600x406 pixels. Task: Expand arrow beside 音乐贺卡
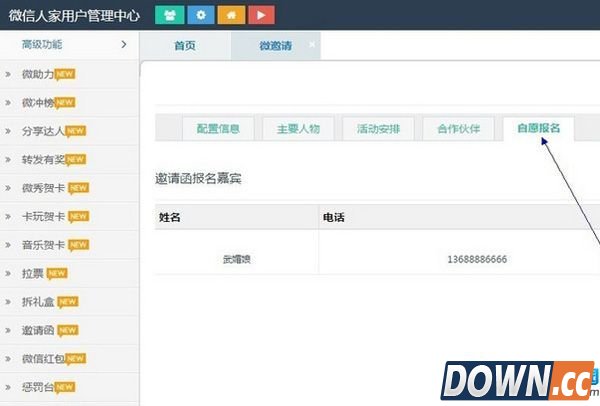pyautogui.click(x=7, y=245)
